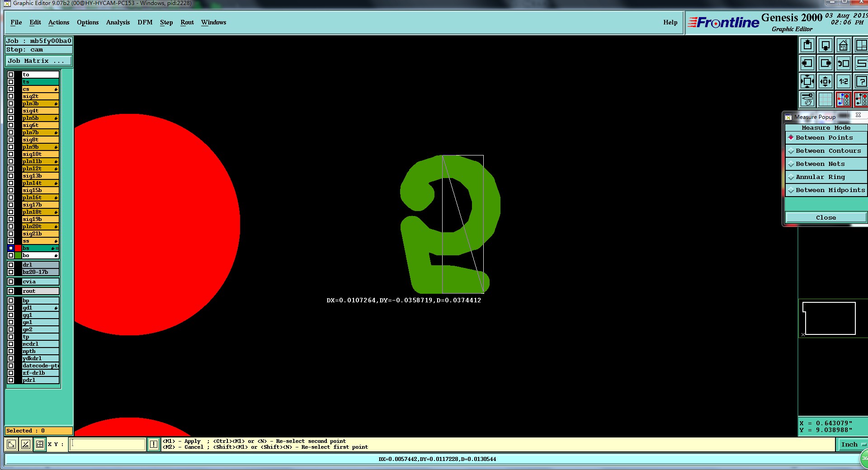Click the zoom in arrows-inward icon
Screen dimensions: 868x470
click(x=807, y=81)
